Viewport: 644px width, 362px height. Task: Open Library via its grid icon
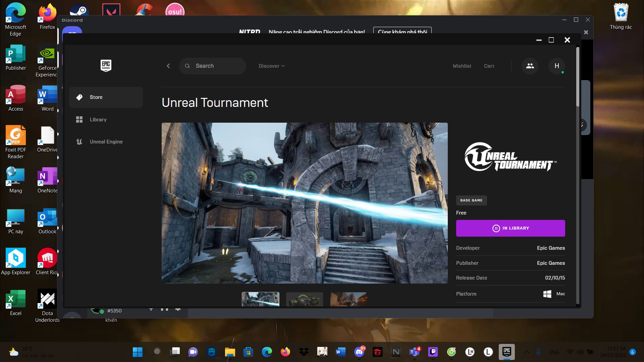[79, 120]
